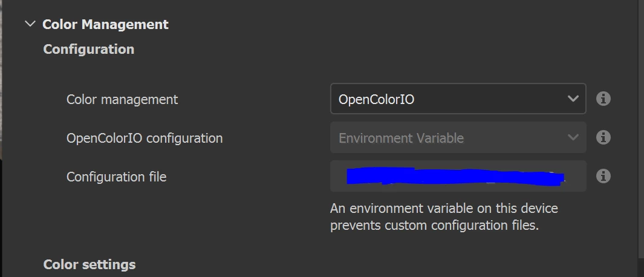Click the Environment Variable text in the dropdown
Viewport: 644px width, 277px height.
point(401,138)
